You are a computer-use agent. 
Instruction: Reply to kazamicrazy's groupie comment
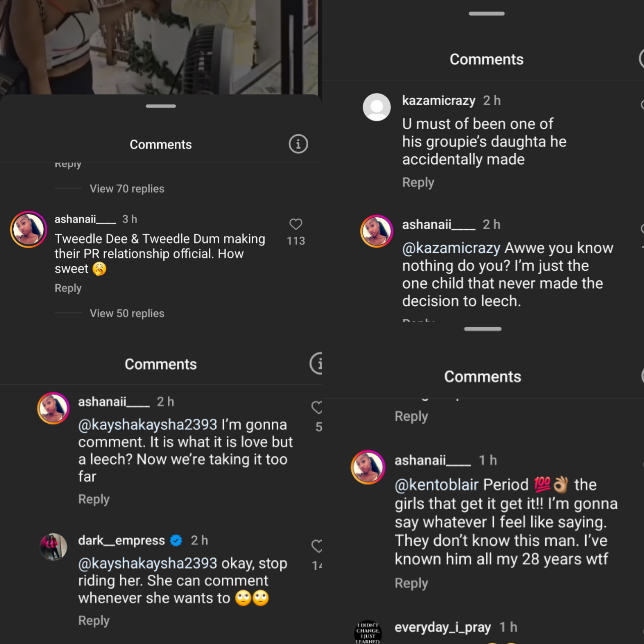pos(418,182)
